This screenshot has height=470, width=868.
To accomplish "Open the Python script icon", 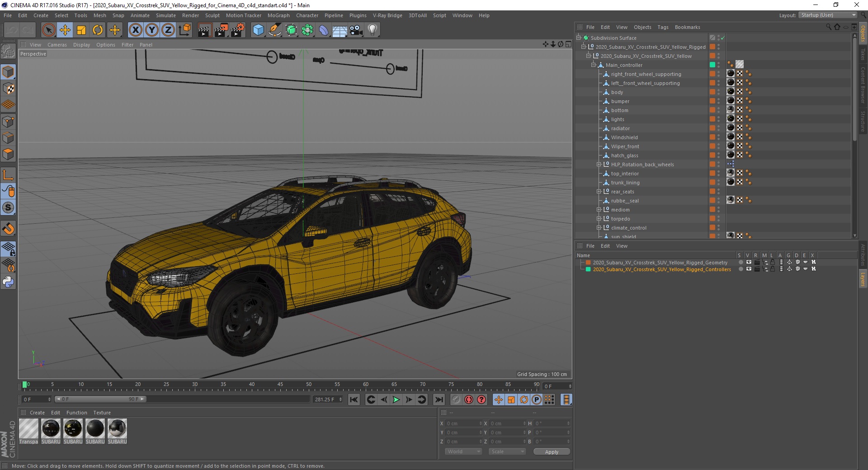I will click(8, 282).
